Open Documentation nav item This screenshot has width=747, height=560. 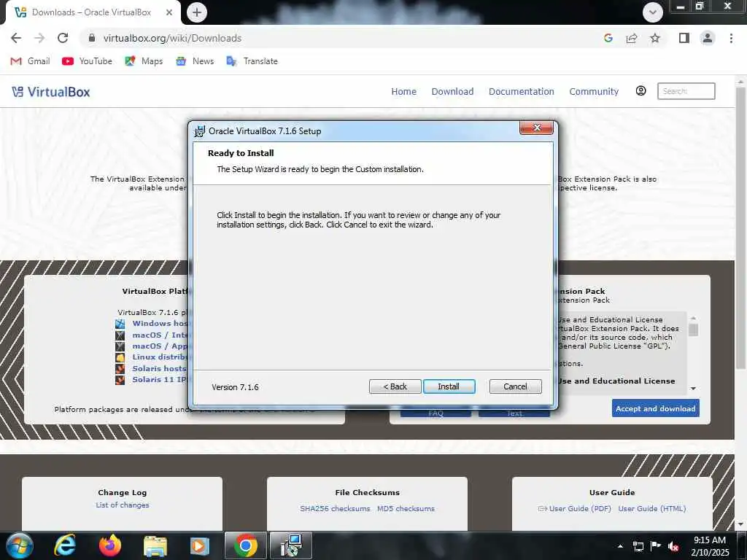pyautogui.click(x=521, y=91)
